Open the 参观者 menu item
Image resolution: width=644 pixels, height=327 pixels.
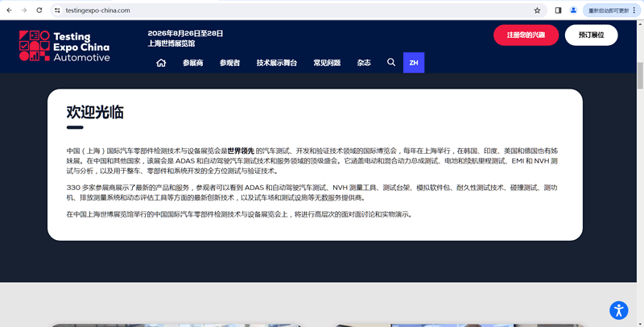[229, 63]
